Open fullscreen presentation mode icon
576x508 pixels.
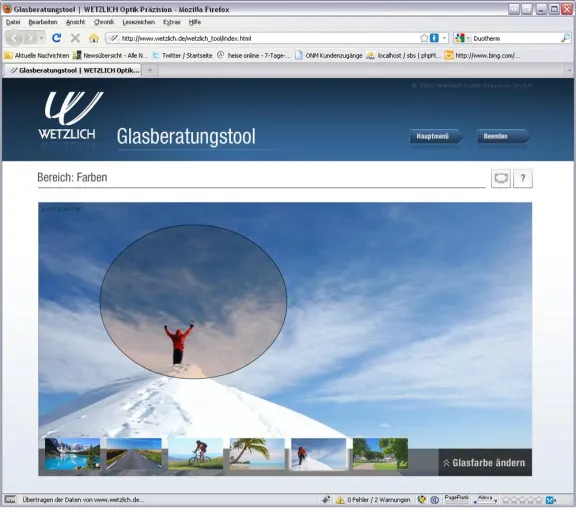pos(501,178)
